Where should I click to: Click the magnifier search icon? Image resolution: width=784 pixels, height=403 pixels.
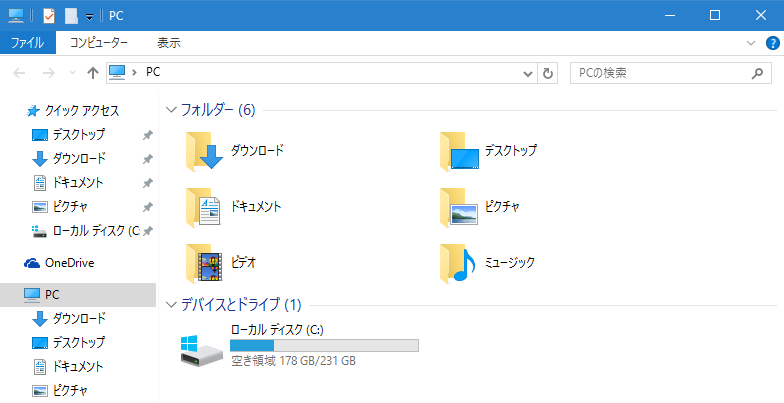[x=757, y=73]
